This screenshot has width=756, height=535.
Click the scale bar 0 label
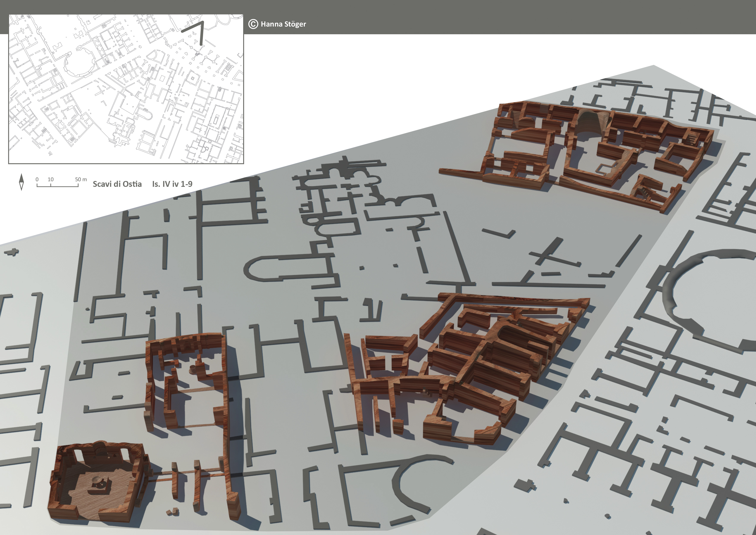tap(37, 179)
